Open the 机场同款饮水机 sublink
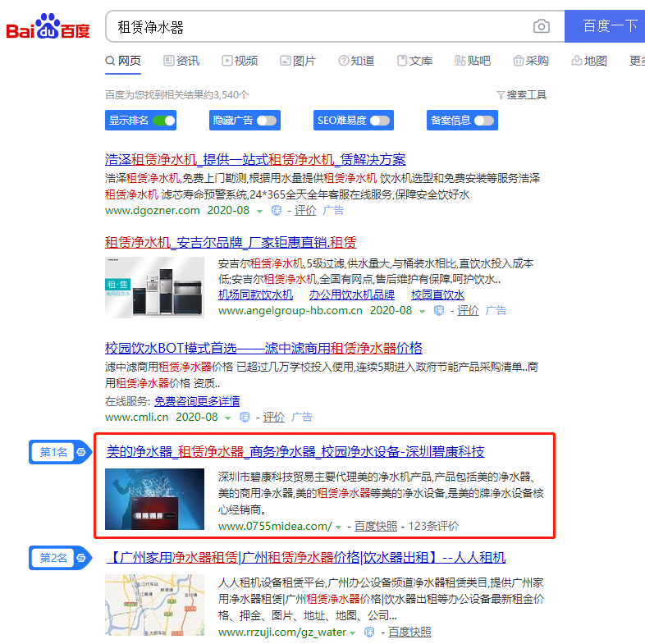 coord(255,295)
